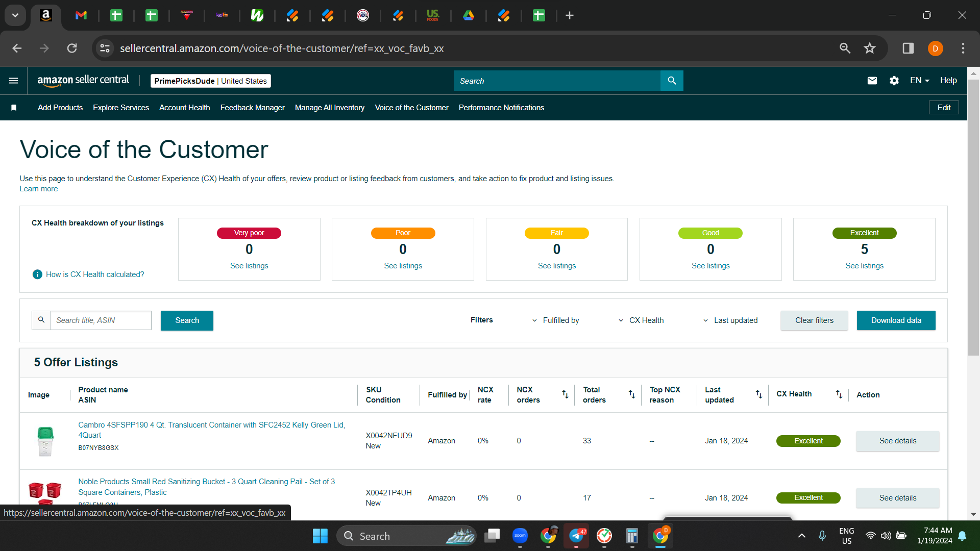Screen dimensions: 980x551
Task: Open the messages envelope icon
Action: pyautogui.click(x=872, y=81)
